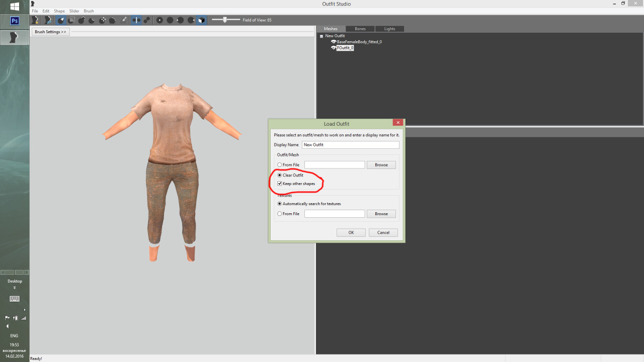The height and width of the screenshot is (362, 644).
Task: Pick the Deflate brush tool
Action: coord(92,20)
